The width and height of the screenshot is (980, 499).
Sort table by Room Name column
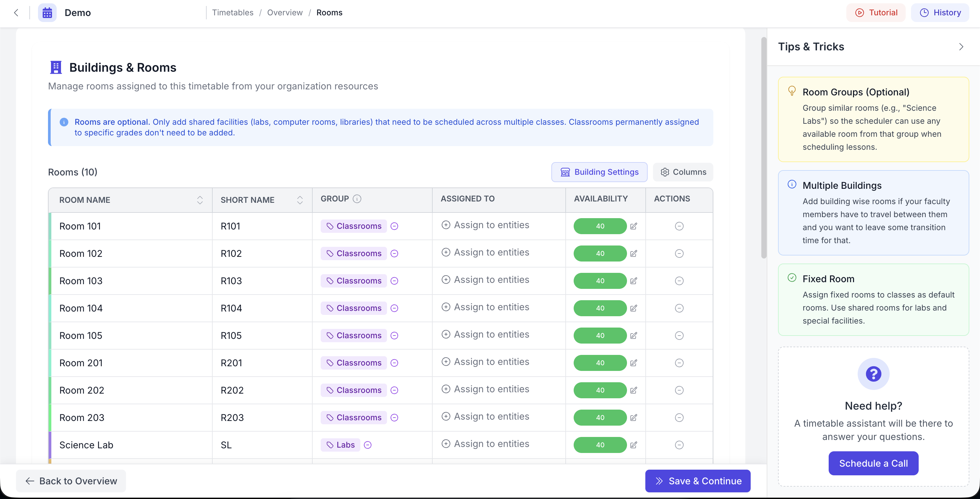pos(200,200)
